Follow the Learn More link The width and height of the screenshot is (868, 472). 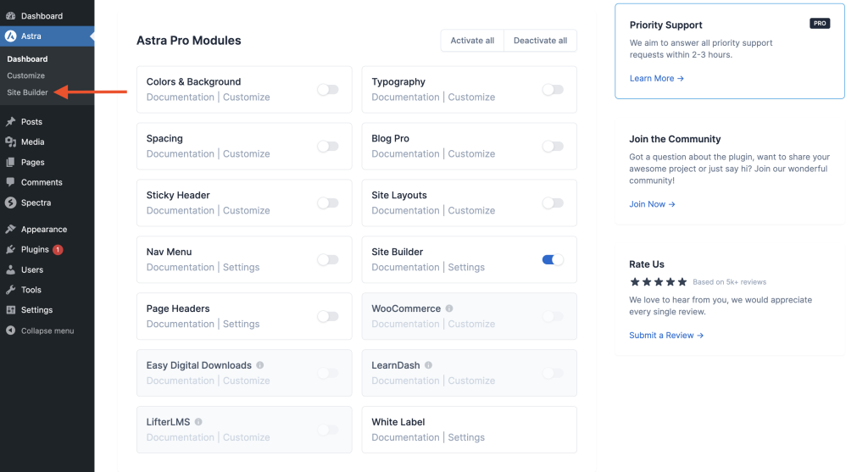[657, 79]
